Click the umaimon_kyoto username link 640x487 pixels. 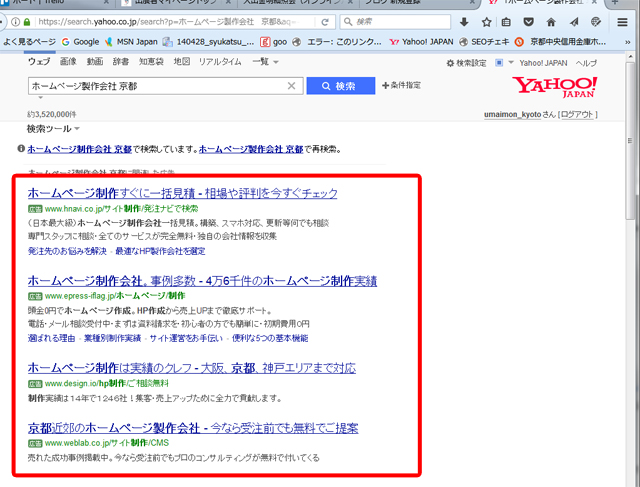[513, 115]
